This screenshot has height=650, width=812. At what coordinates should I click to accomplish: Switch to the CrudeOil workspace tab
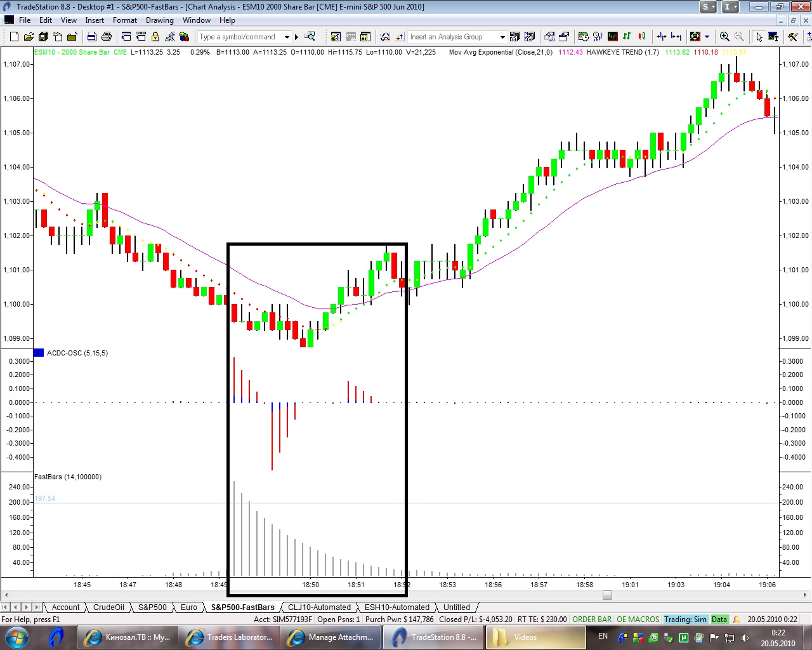coord(108,607)
